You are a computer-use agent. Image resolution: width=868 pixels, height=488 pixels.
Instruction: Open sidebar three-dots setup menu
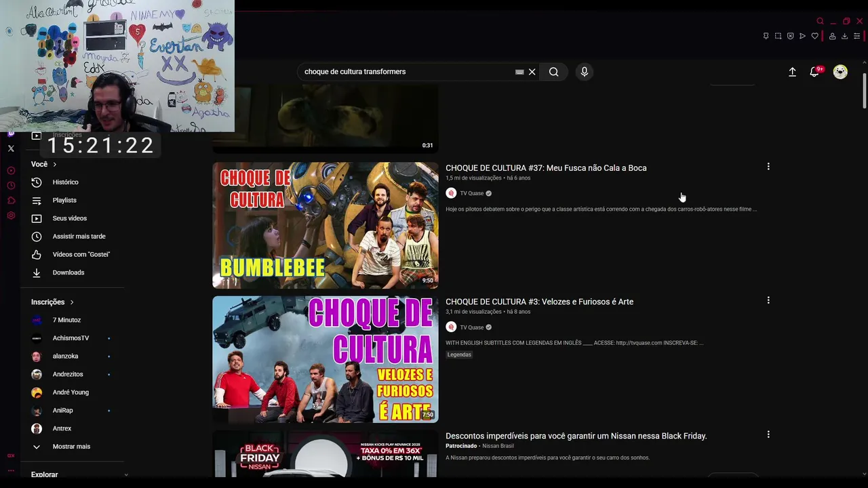pyautogui.click(x=11, y=470)
